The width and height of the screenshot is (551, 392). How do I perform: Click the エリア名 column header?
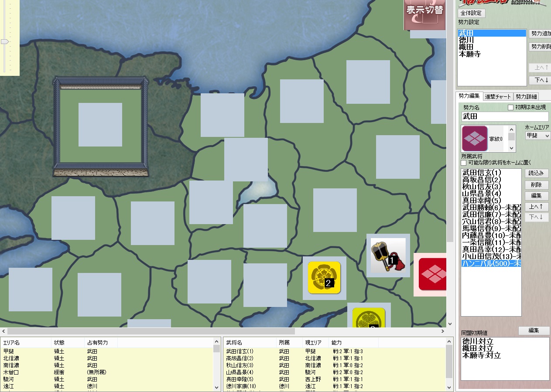(26, 343)
